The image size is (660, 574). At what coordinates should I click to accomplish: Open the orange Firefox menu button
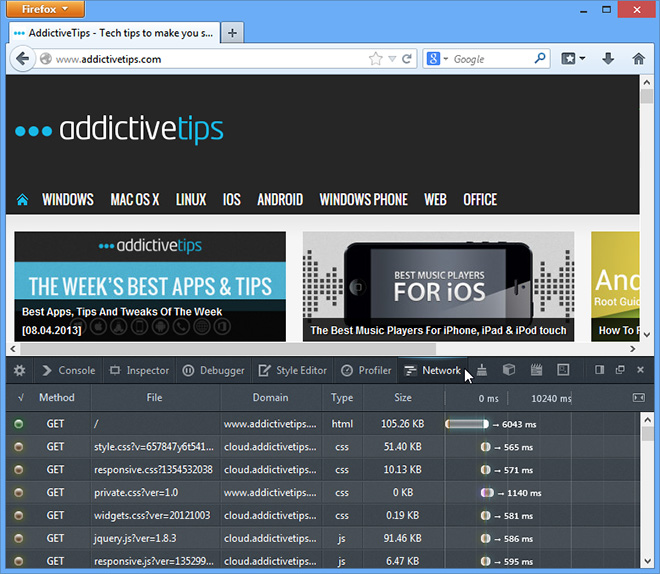tap(45, 9)
